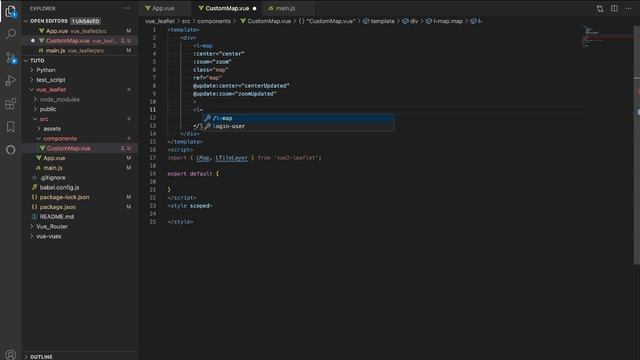Open the Extensions view icon

coord(11,104)
